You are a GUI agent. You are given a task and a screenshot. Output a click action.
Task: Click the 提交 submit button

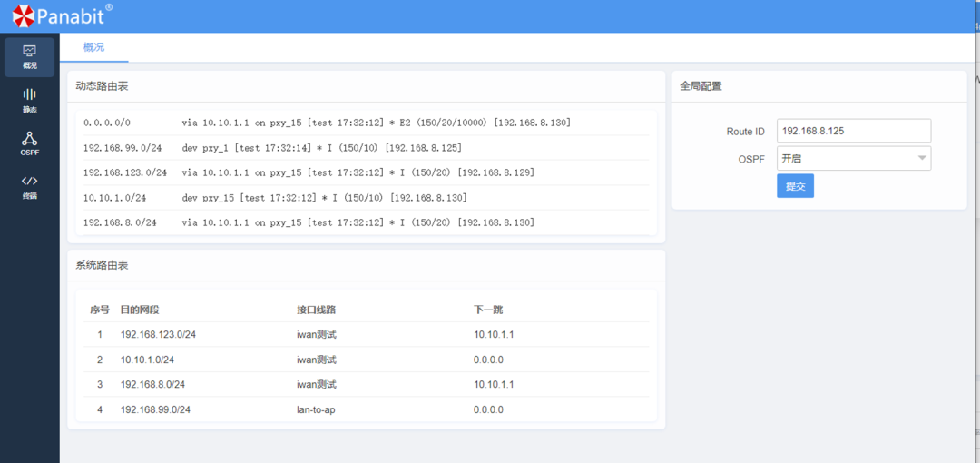795,186
